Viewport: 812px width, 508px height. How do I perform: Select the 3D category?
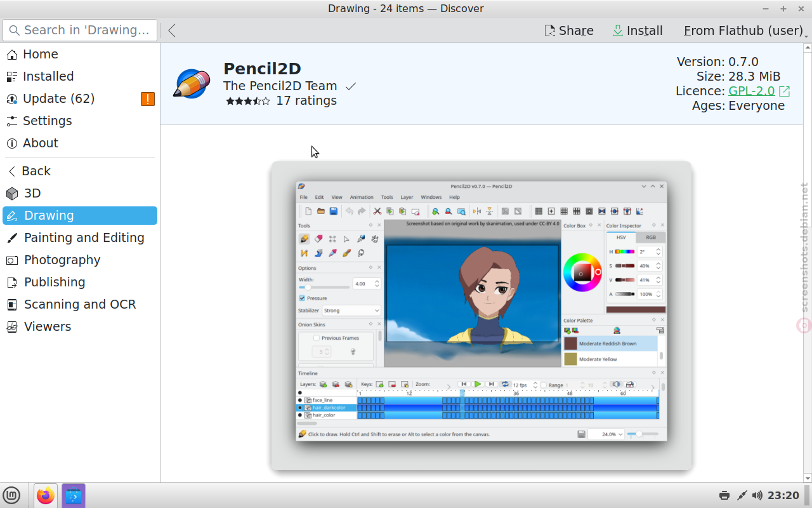click(x=80, y=193)
